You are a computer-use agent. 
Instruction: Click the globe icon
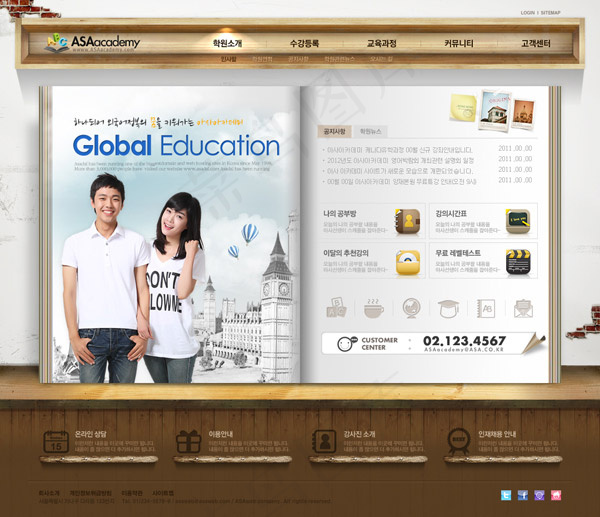click(x=411, y=308)
